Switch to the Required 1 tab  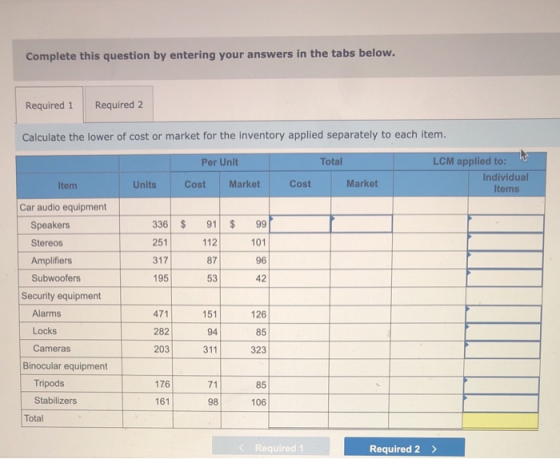pos(49,105)
